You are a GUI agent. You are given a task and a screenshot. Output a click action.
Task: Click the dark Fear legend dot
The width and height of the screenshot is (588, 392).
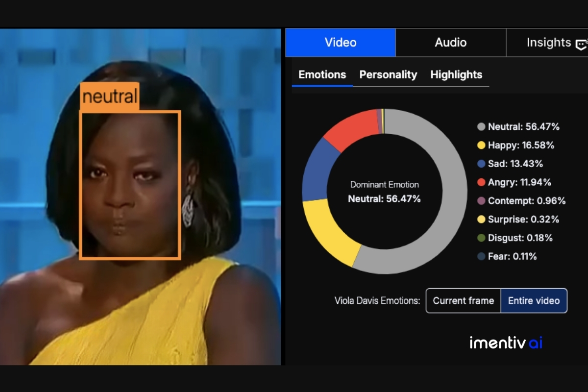(x=481, y=256)
